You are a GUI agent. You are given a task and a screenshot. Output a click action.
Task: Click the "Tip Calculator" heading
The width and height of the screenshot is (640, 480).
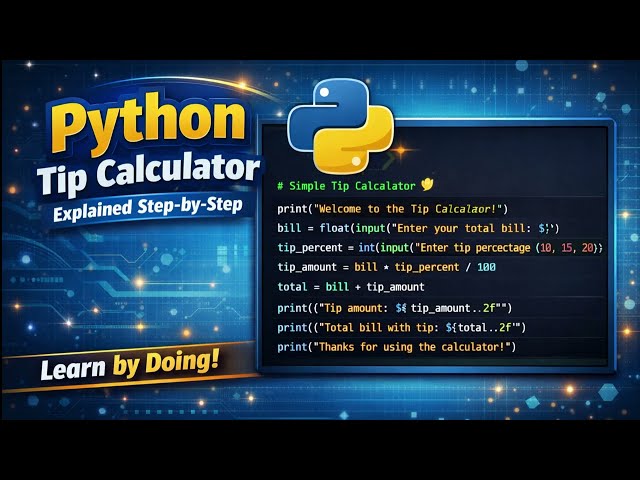(148, 174)
